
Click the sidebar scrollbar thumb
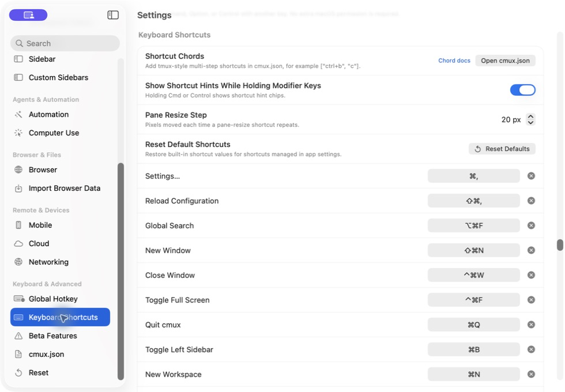[x=120, y=272]
